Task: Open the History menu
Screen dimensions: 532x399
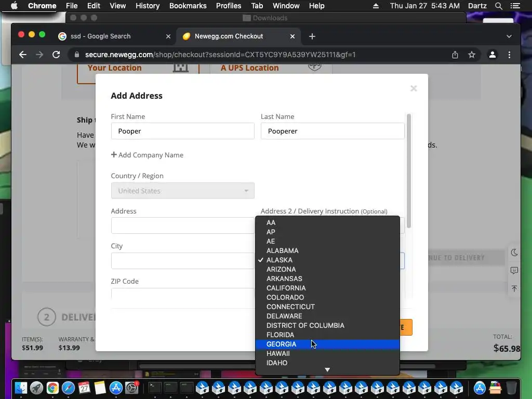Action: click(148, 6)
